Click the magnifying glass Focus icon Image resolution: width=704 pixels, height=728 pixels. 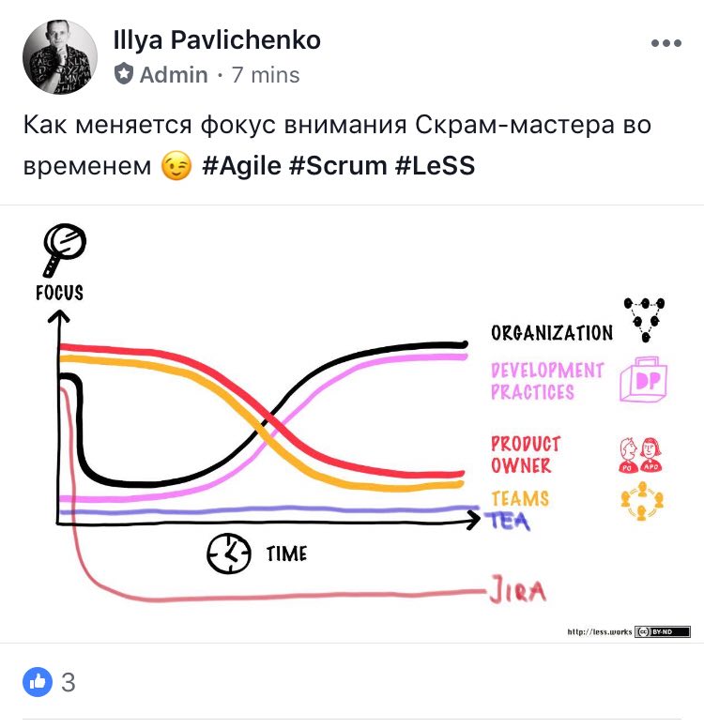(64, 250)
